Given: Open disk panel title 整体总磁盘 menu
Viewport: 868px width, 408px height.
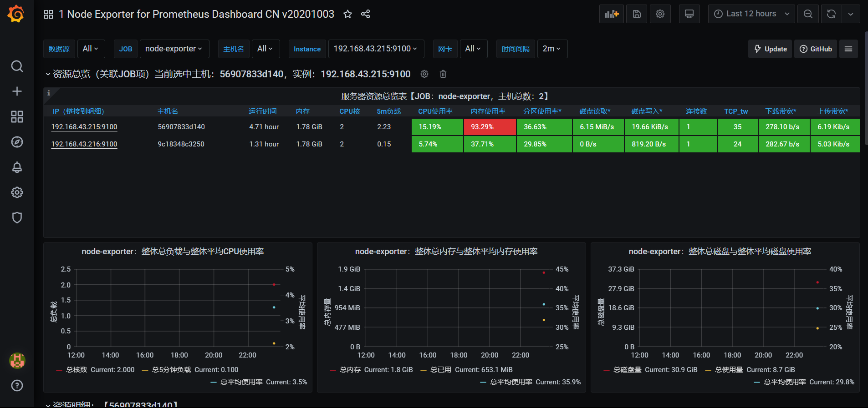Looking at the screenshot, I should click(x=720, y=252).
